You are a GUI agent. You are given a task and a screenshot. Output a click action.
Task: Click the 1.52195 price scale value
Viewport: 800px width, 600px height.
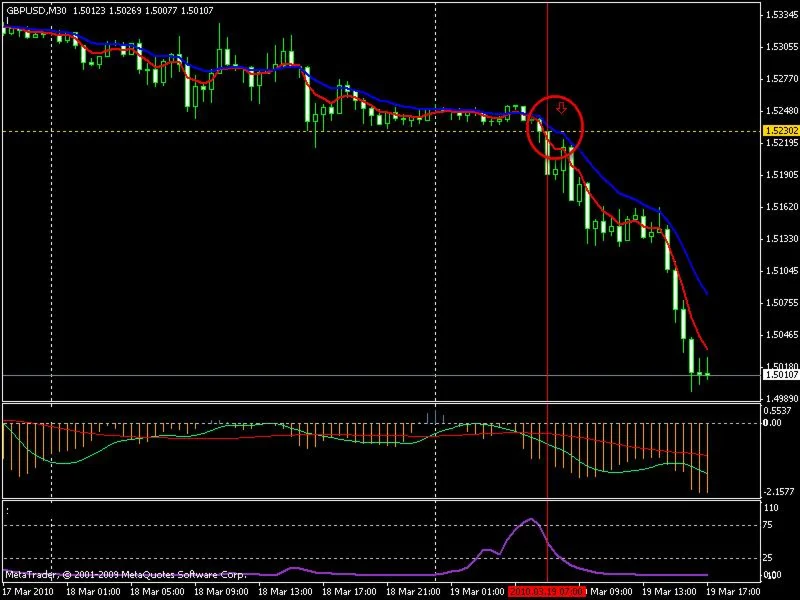(x=782, y=143)
